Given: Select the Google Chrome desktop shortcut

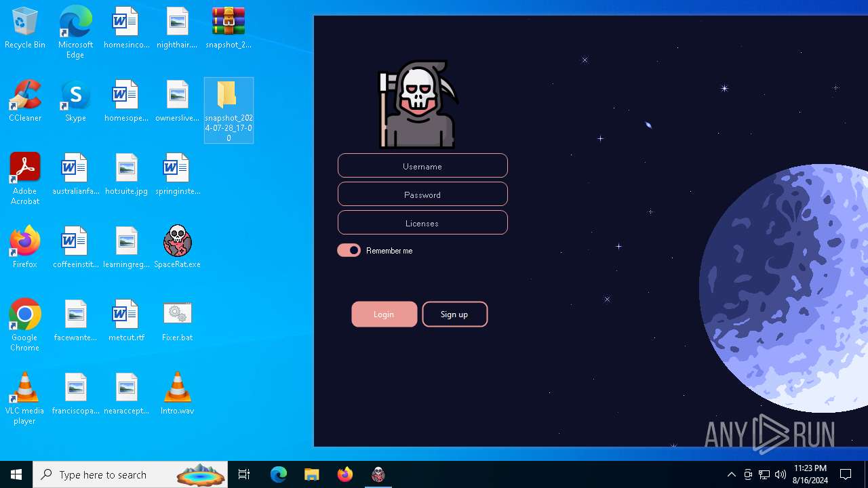Looking at the screenshot, I should (25, 325).
